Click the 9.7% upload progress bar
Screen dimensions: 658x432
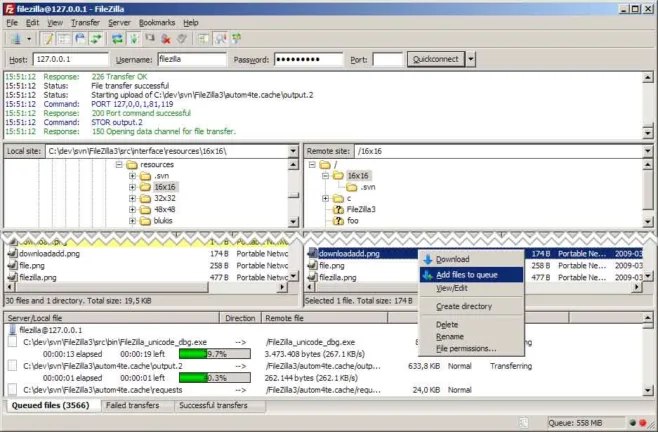(x=215, y=354)
